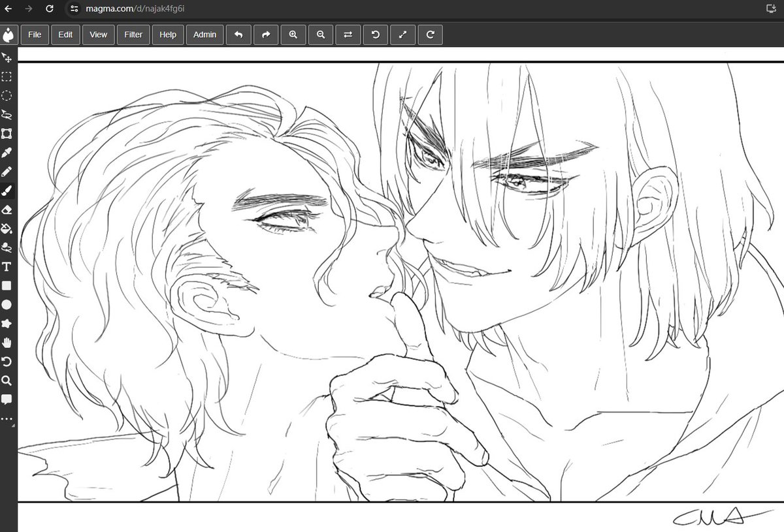Open the Help menu
This screenshot has height=532, width=784.
point(168,35)
